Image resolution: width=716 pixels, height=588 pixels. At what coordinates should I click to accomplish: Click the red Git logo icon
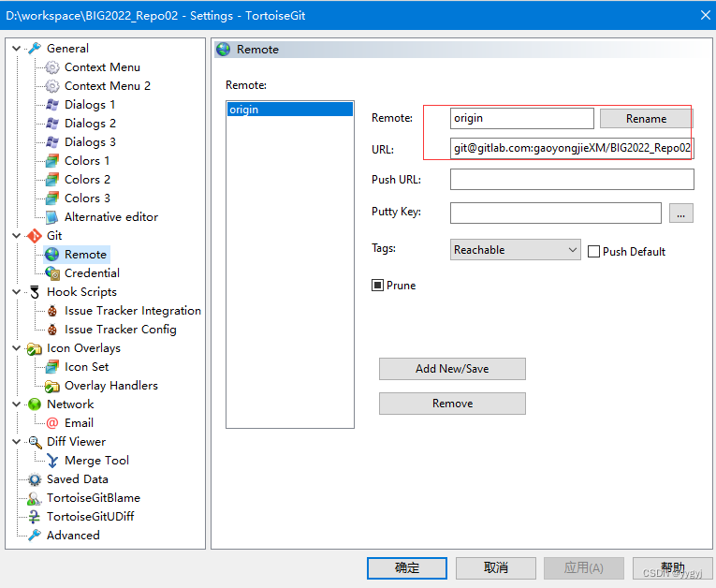point(35,236)
